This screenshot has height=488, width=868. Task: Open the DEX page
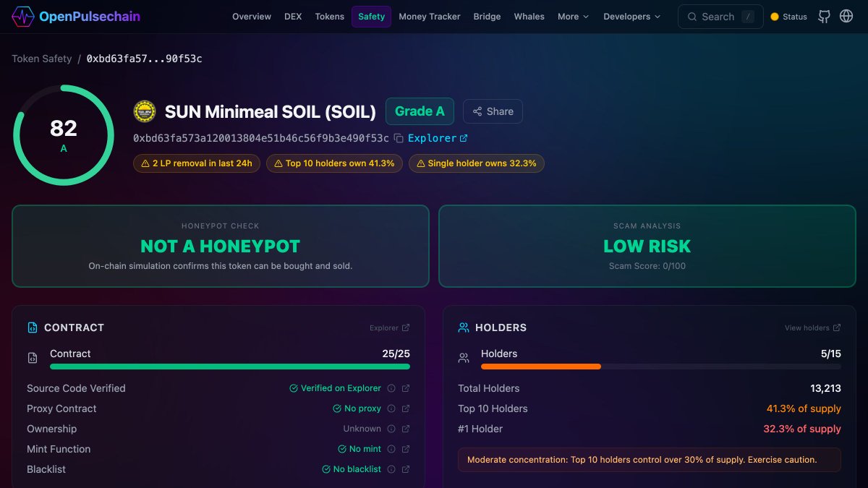tap(293, 17)
